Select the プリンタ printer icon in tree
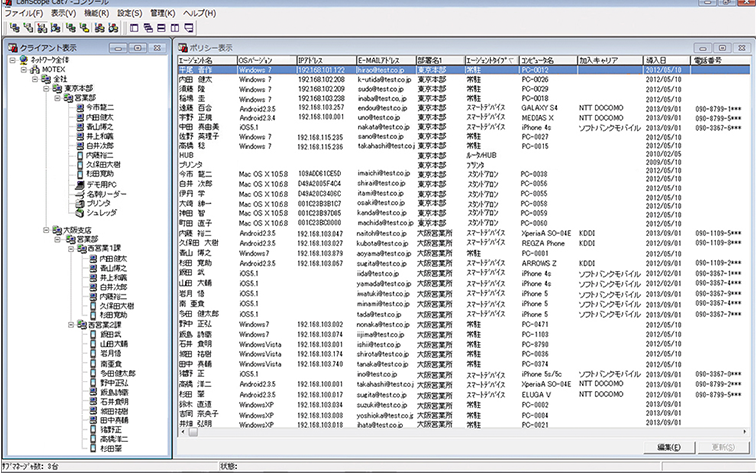The height and width of the screenshot is (475, 756). pyautogui.click(x=79, y=202)
